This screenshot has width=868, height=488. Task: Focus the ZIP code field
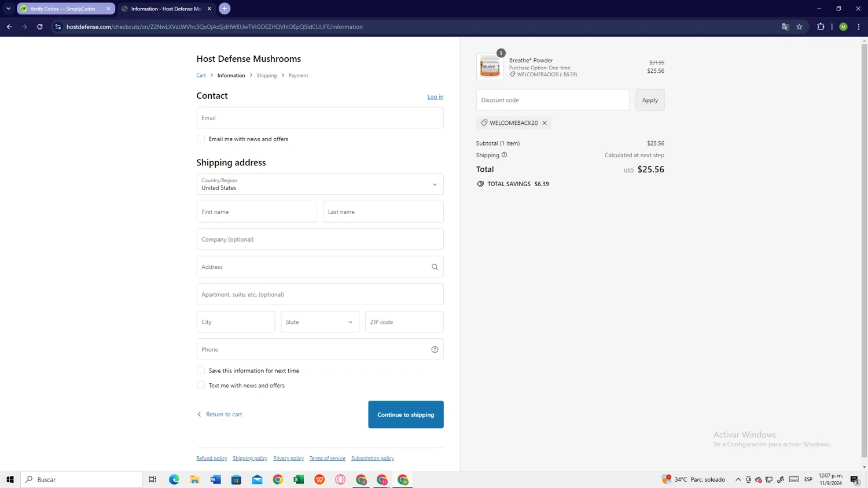(404, 322)
